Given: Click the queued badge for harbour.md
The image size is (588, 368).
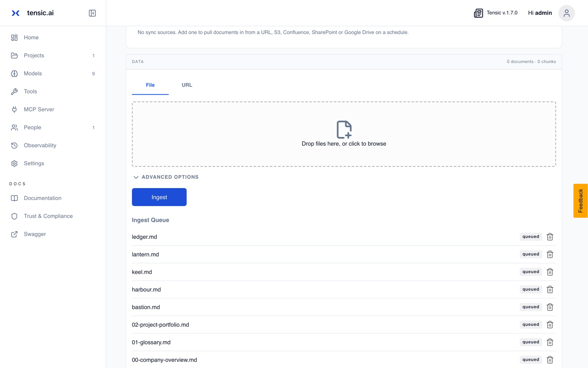Looking at the screenshot, I should click(531, 290).
